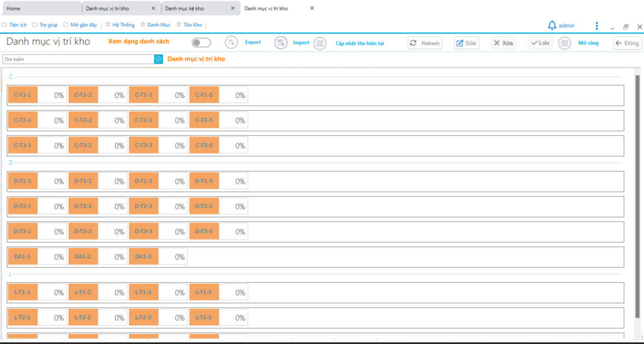This screenshot has height=344, width=644.
Task: Open the Tiện ích menu
Action: [18, 25]
